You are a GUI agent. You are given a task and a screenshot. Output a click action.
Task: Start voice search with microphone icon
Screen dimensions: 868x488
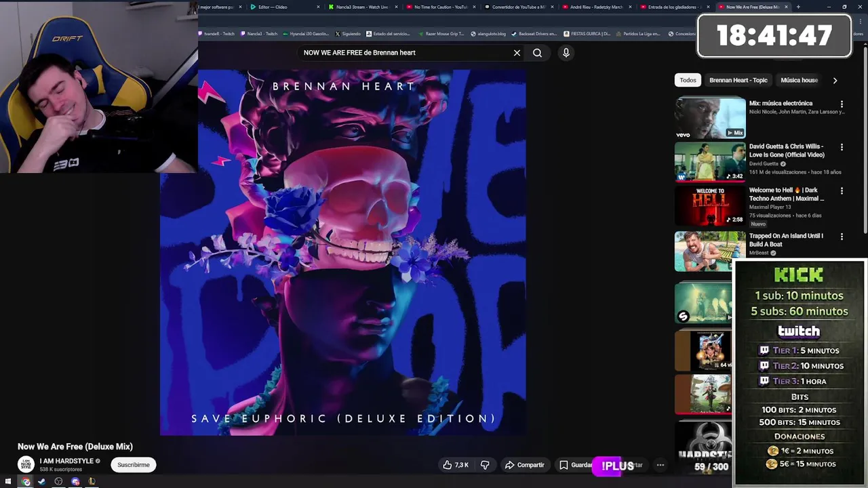point(566,53)
